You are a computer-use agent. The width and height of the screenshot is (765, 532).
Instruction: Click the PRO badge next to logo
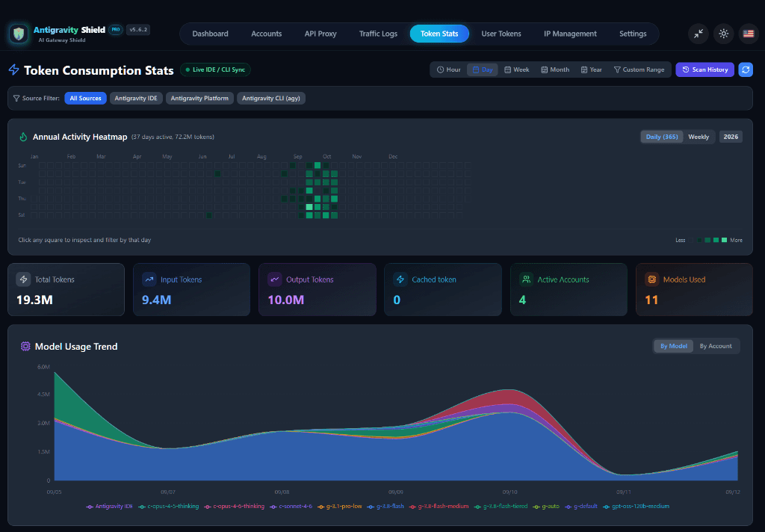point(116,30)
